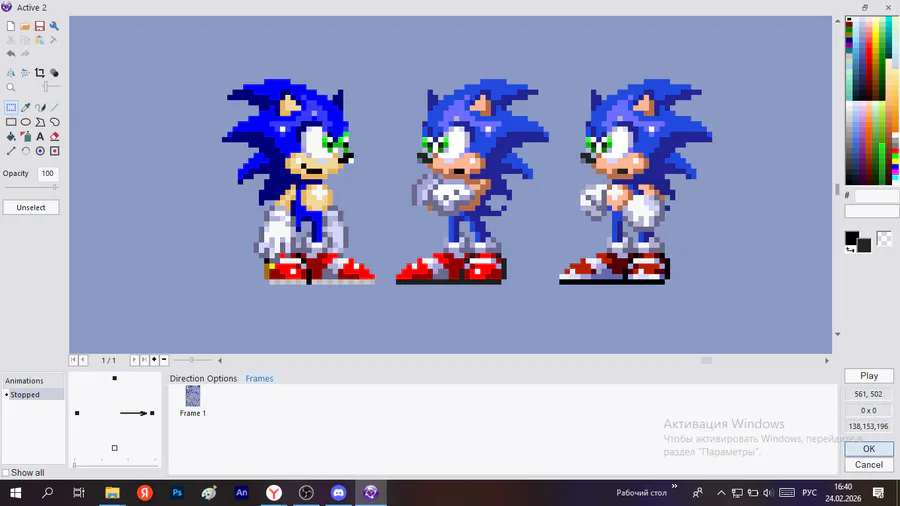Click the Undo arrow icon
900x506 pixels.
11,53
